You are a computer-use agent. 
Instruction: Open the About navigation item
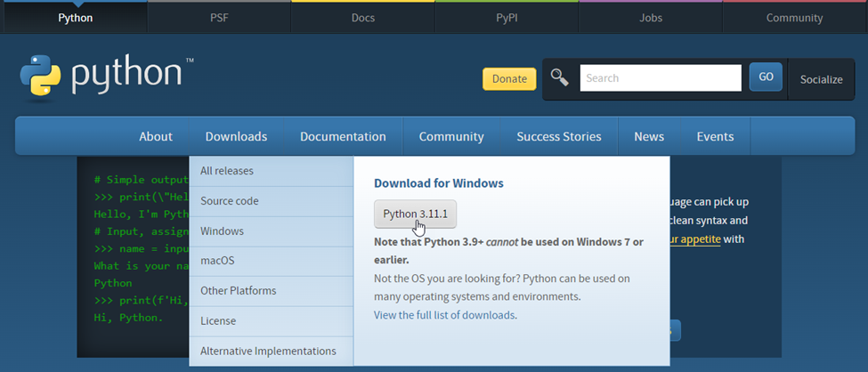156,136
